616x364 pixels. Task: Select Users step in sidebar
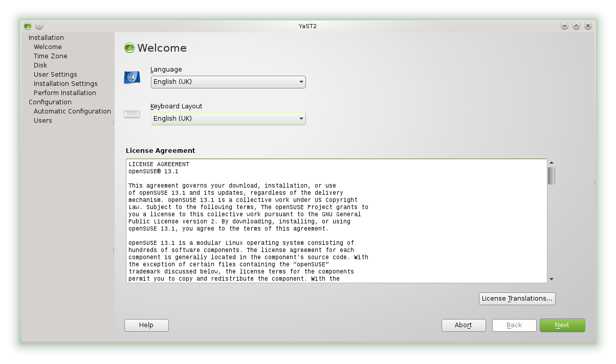point(43,121)
